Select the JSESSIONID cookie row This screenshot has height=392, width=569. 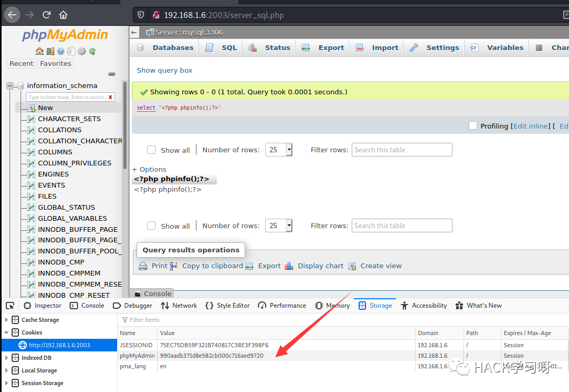tap(343, 345)
